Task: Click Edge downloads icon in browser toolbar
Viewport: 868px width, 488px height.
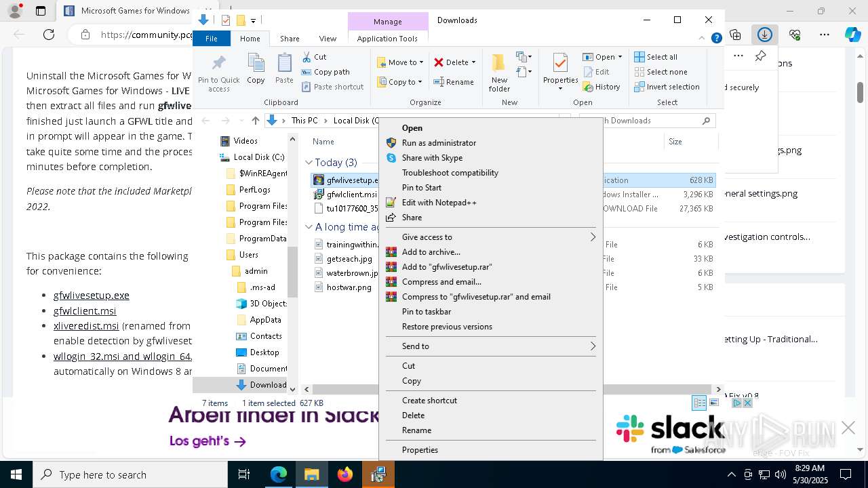Action: (765, 34)
